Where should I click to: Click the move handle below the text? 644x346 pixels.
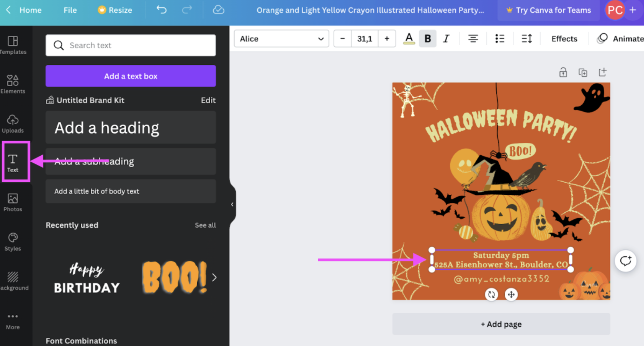[x=511, y=294]
